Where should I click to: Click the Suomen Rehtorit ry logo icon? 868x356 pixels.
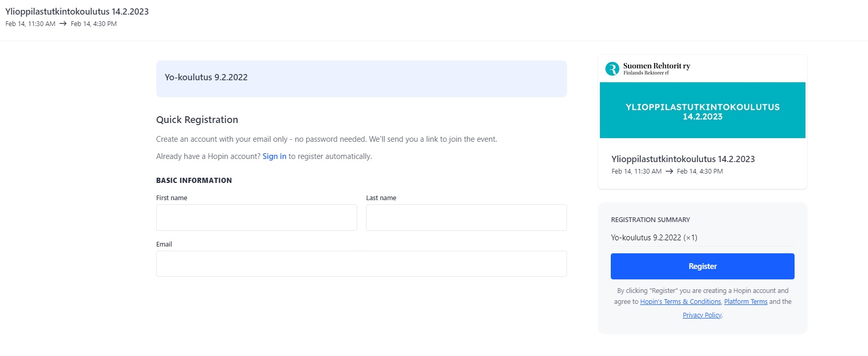tap(612, 69)
